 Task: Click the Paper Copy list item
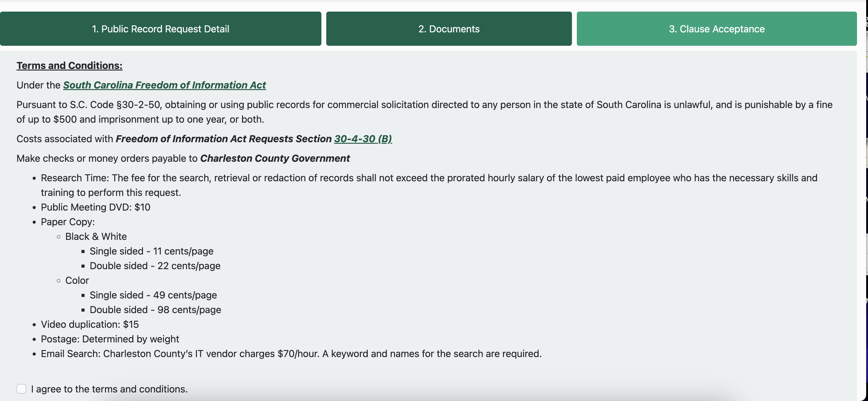68,222
